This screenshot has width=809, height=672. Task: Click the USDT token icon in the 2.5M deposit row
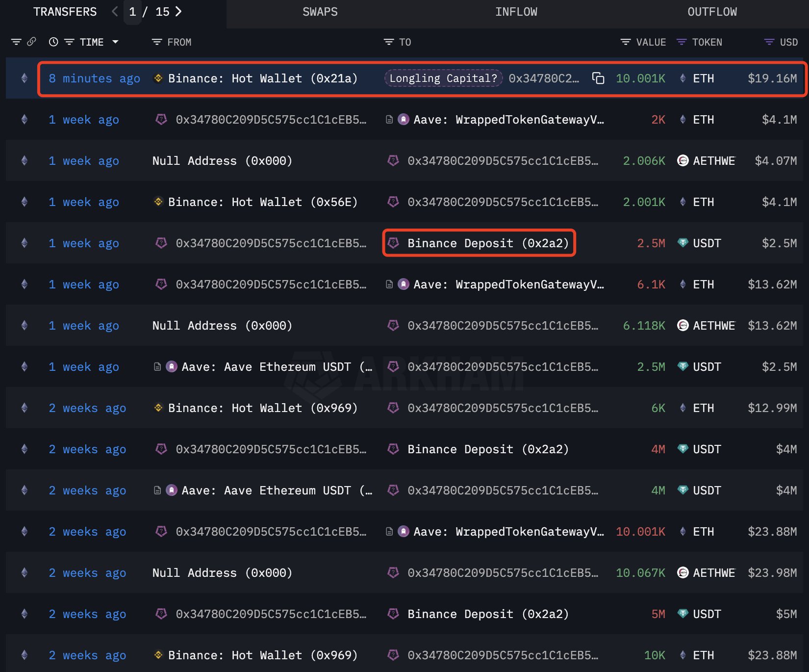coord(683,243)
